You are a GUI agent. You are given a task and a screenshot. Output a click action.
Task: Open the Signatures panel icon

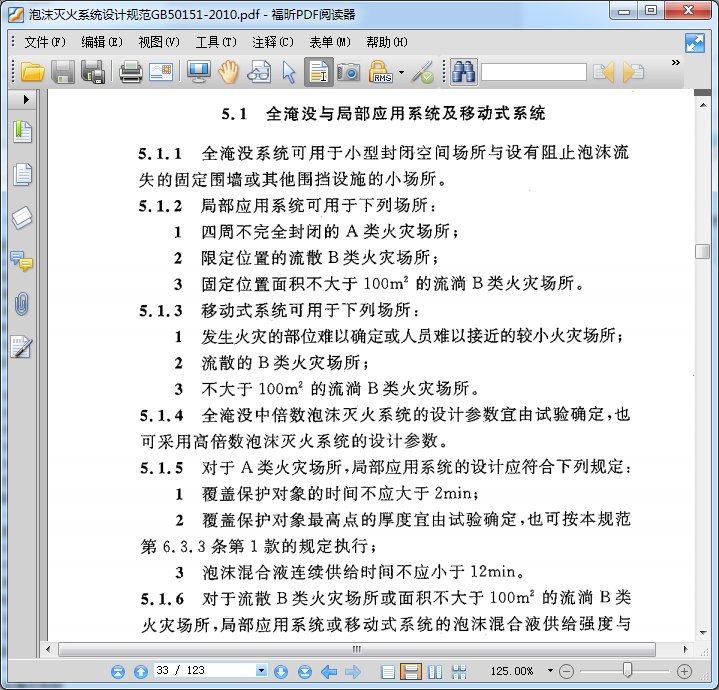22,347
